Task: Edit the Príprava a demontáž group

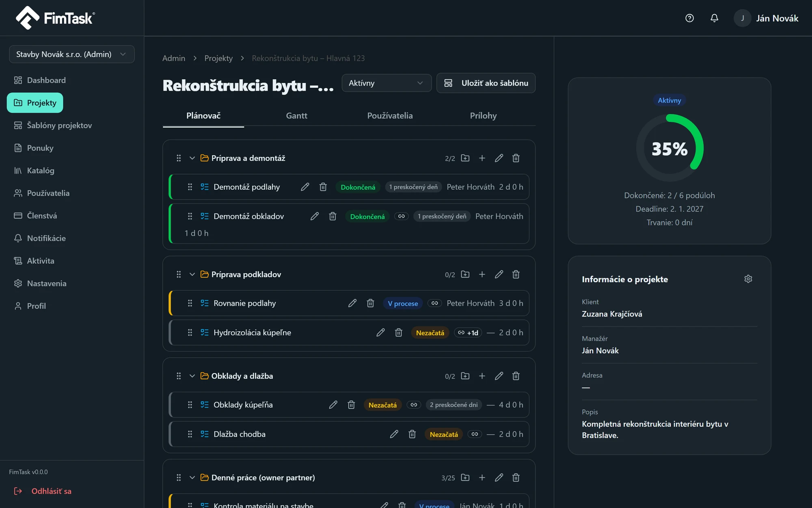Action: pos(499,158)
